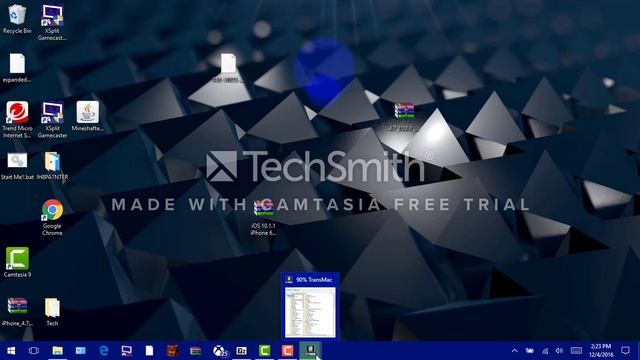Open WinRAR from the taskbar
Screen dimensions: 640x360
[x=196, y=351]
